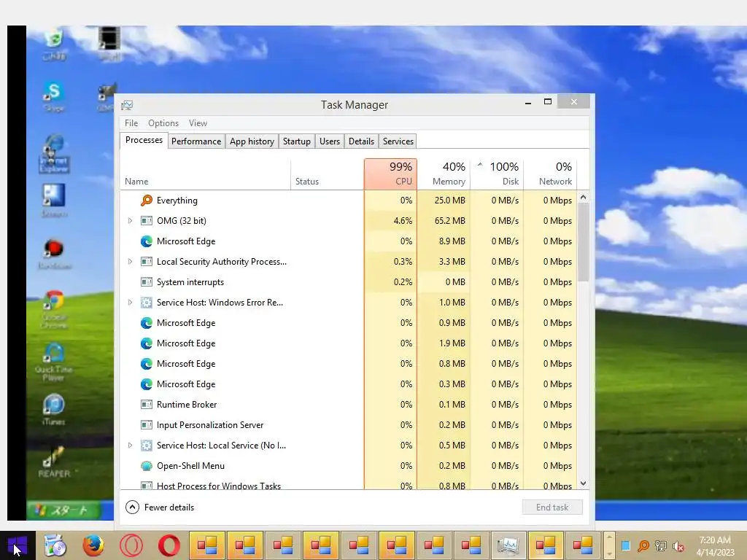Open the File menu
Screen dimensions: 747x560
pyautogui.click(x=131, y=123)
